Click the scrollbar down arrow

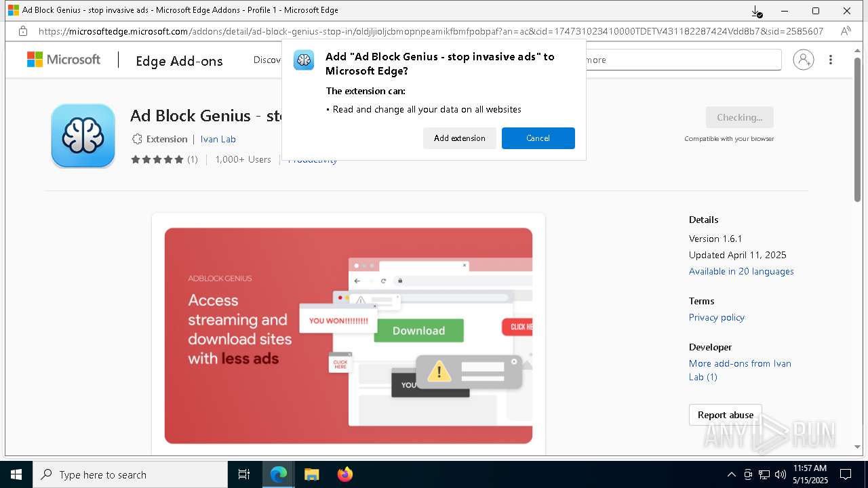858,447
